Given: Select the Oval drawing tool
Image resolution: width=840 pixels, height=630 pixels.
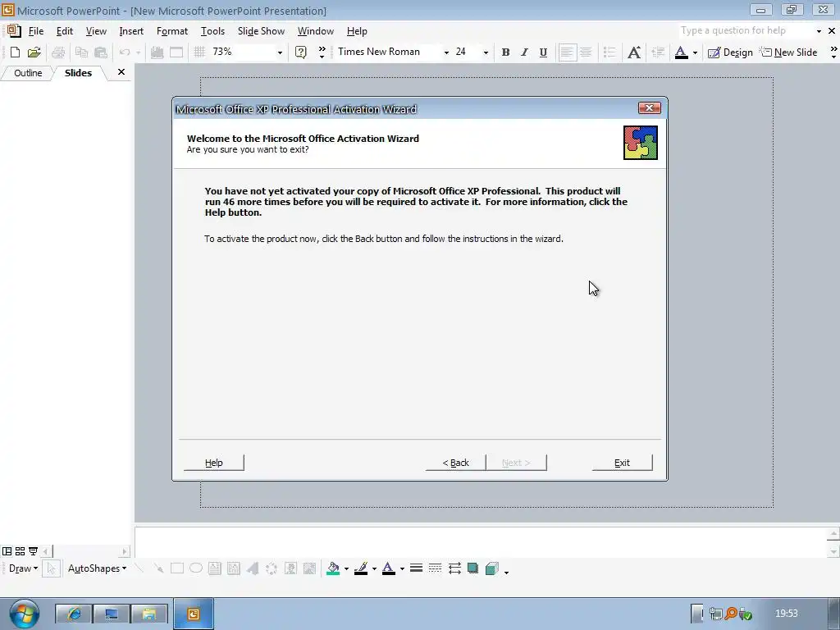Looking at the screenshot, I should (x=195, y=568).
